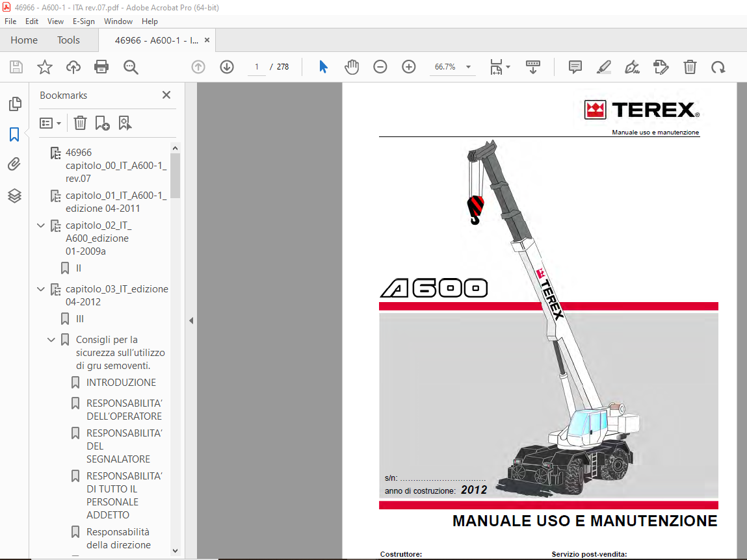Collapse capitolo_02_IT_A600 bookmark
This screenshot has width=747, height=560.
[x=41, y=225]
